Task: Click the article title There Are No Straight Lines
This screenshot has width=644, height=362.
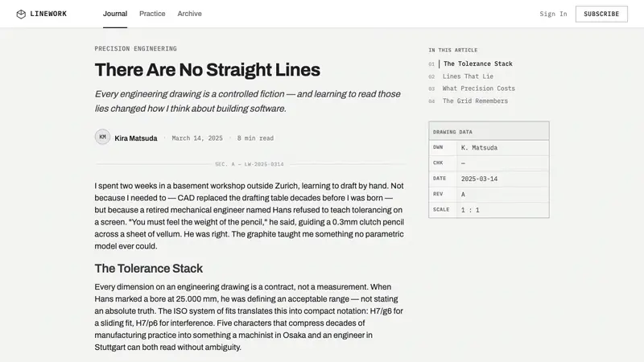Action: coord(208,70)
